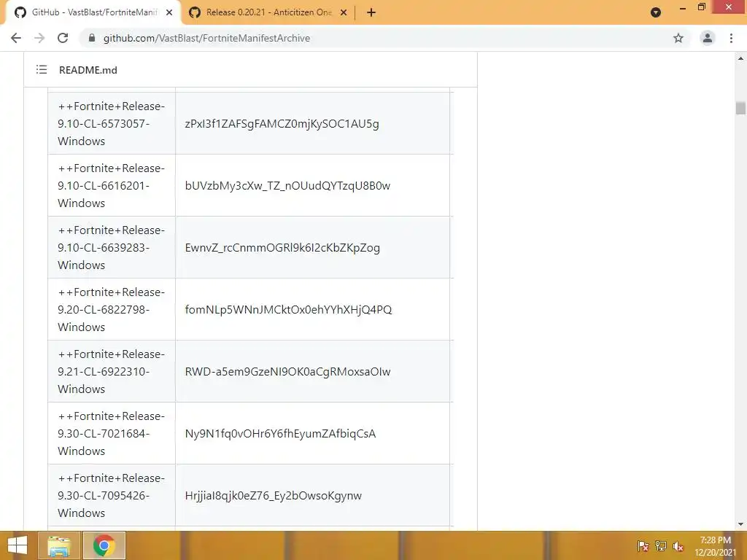
Task: Click the site lock icon
Action: point(92,38)
